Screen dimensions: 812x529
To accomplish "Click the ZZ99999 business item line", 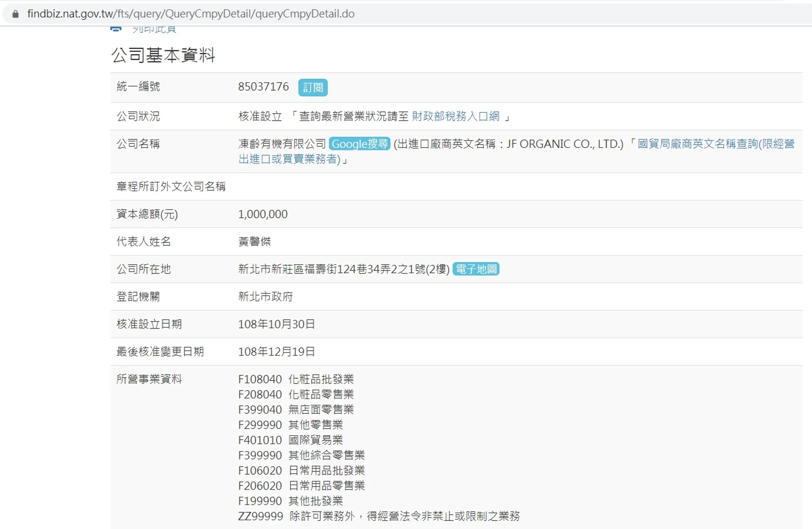I will (378, 516).
